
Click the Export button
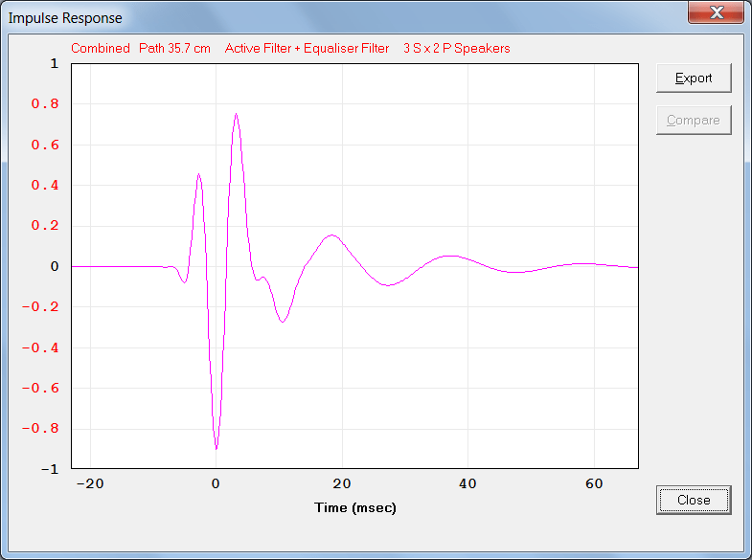pyautogui.click(x=694, y=78)
